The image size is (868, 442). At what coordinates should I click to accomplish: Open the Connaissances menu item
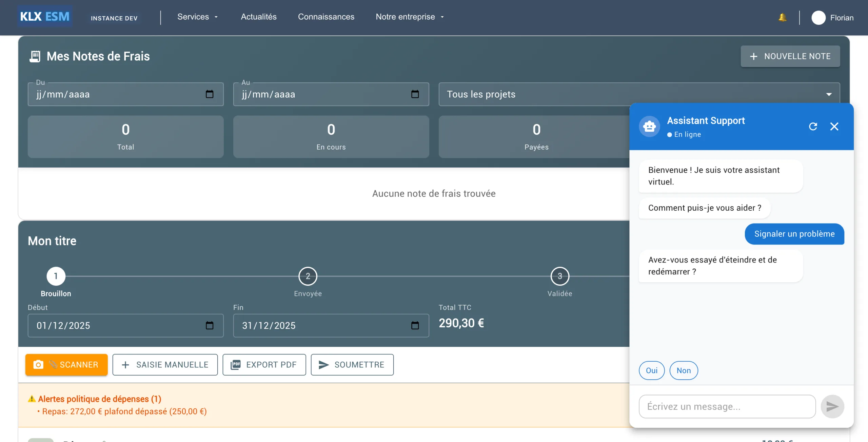click(x=326, y=17)
